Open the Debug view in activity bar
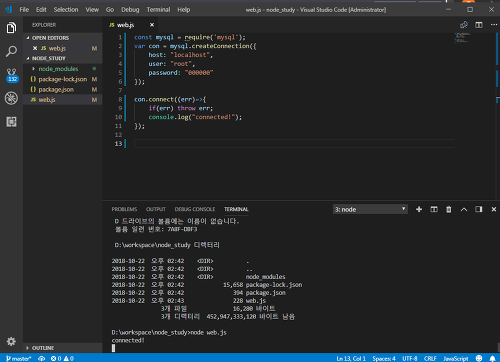Screen dimensions: 500x362 click(11, 98)
